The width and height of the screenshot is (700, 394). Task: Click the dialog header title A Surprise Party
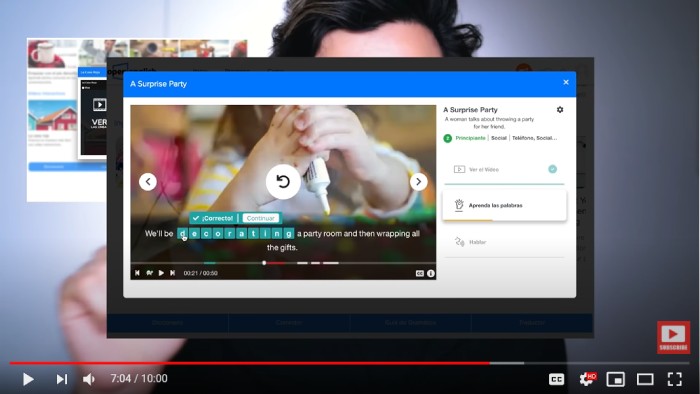[158, 84]
